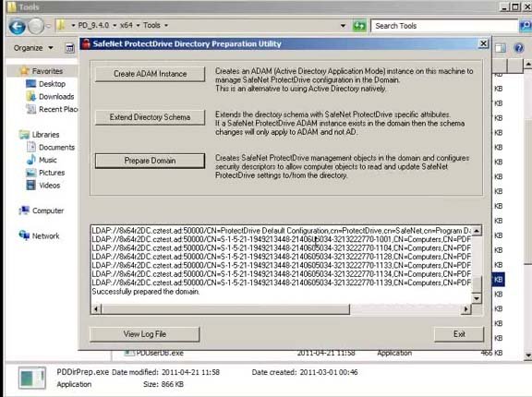This screenshot has width=532, height=397.
Task: Click the PDUserDB.exe file in Explorer list
Action: pyautogui.click(x=160, y=353)
